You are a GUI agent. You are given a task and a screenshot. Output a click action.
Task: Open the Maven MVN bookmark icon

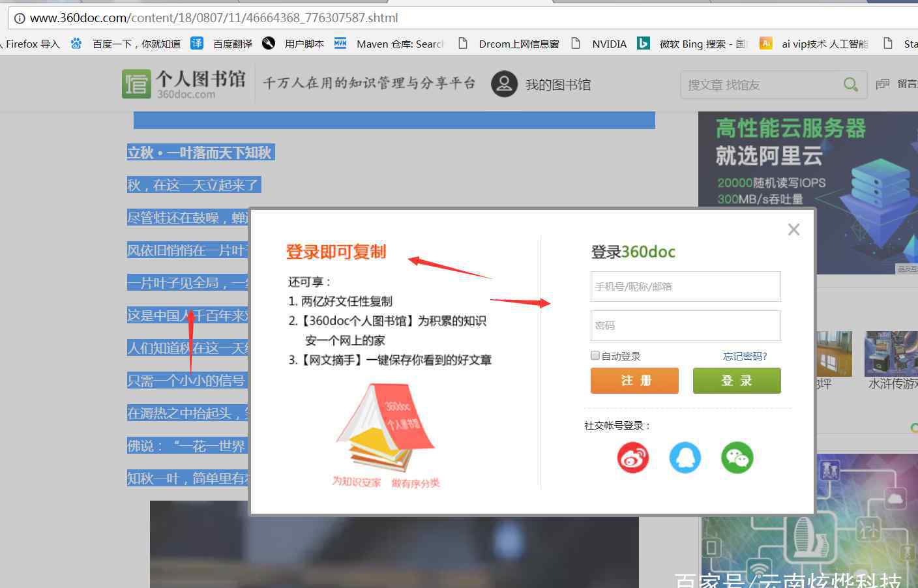340,44
